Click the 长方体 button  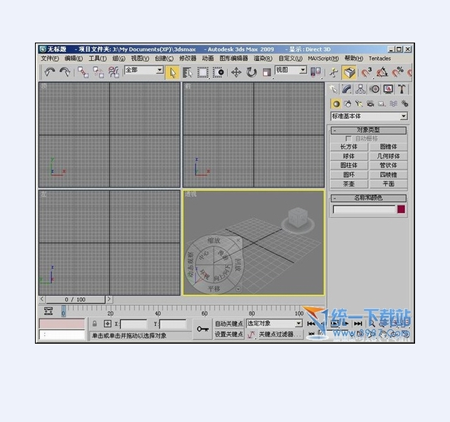[349, 147]
